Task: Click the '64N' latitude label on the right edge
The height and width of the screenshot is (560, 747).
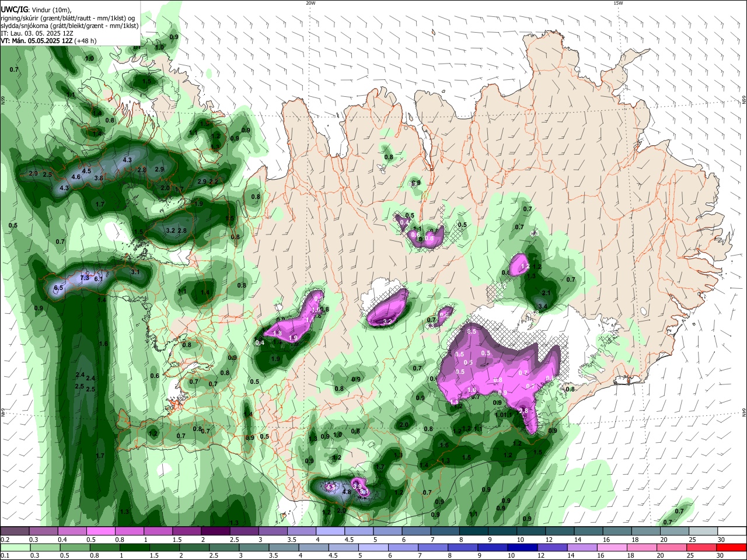Action: (744, 413)
